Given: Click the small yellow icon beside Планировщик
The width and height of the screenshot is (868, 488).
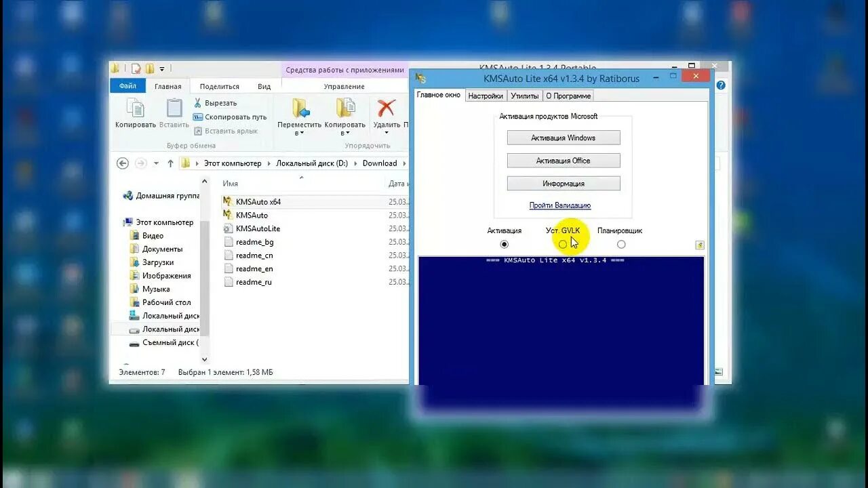Looking at the screenshot, I should pos(700,245).
